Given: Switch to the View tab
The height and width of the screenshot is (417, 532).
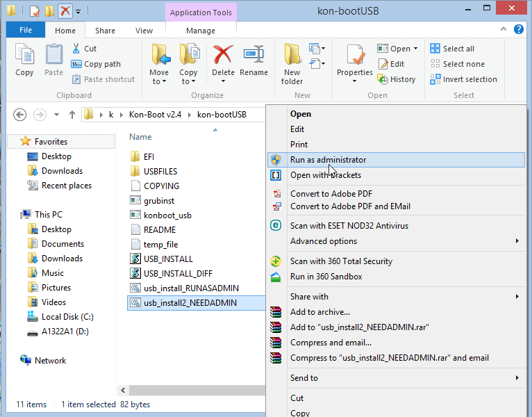Looking at the screenshot, I should (144, 31).
